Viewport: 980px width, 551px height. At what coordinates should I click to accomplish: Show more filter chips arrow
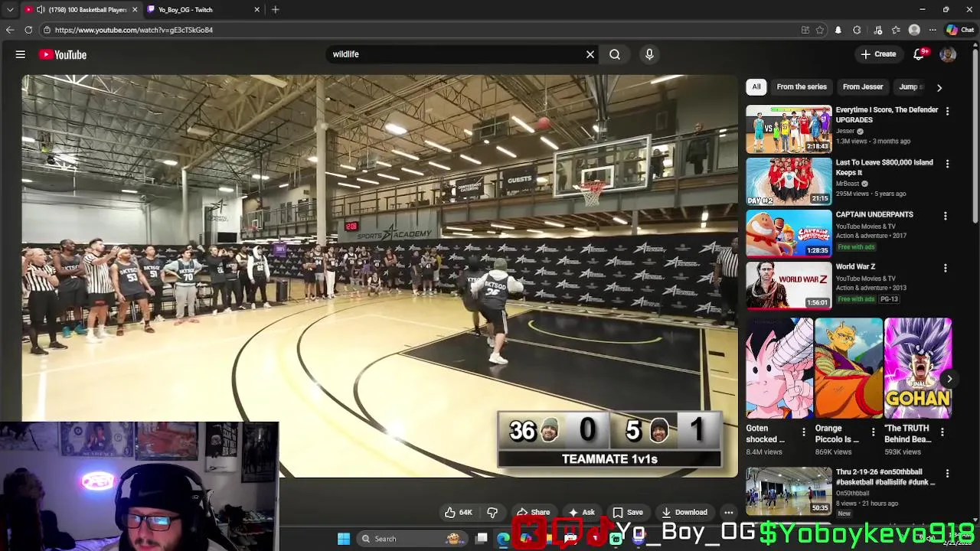point(939,87)
